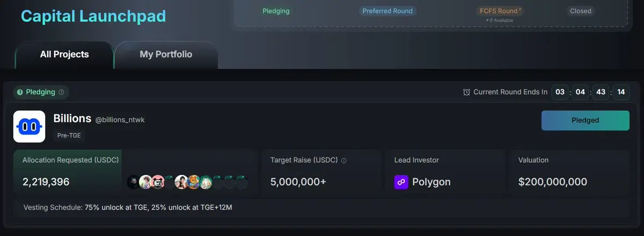Viewport: 644px width, 236px height.
Task: Click the Closed stage label
Action: coord(581,11)
